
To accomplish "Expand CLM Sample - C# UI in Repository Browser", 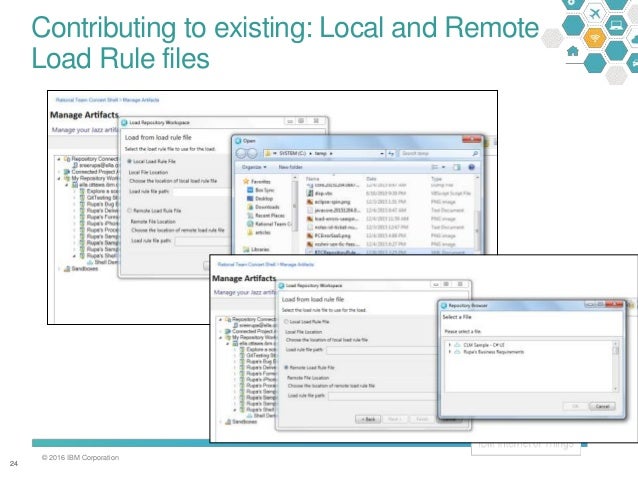I will pos(450,345).
